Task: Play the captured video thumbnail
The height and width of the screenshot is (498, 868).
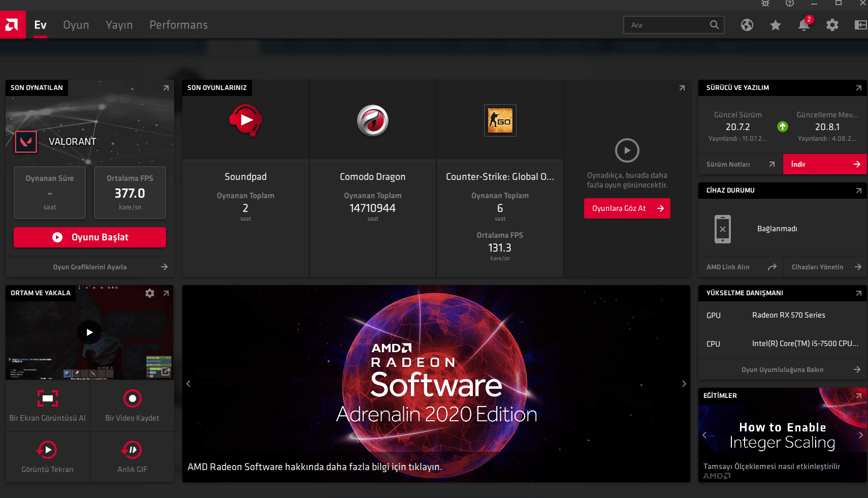Action: coord(90,332)
